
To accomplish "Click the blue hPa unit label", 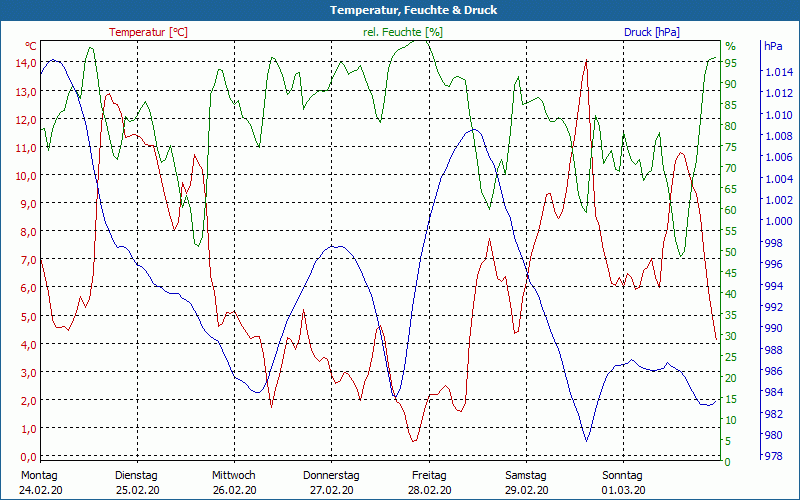I will tap(773, 46).
